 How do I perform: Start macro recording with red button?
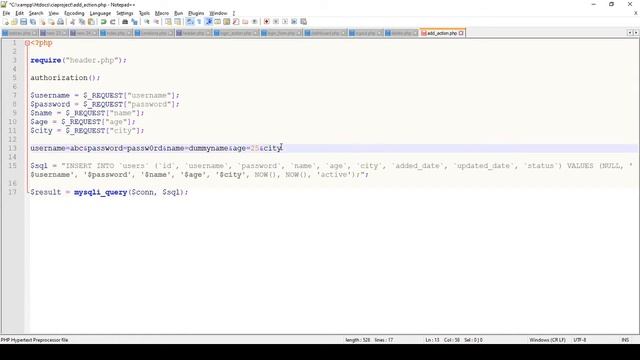click(x=267, y=22)
